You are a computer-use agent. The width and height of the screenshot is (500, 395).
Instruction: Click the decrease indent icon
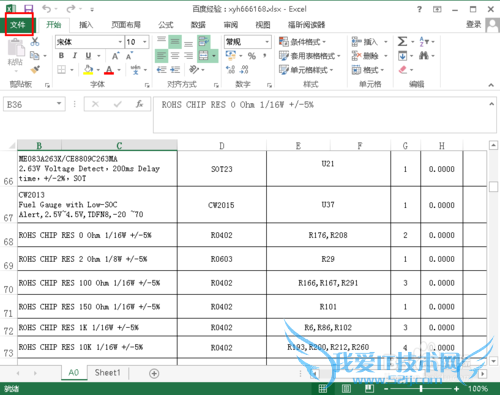pos(162,70)
